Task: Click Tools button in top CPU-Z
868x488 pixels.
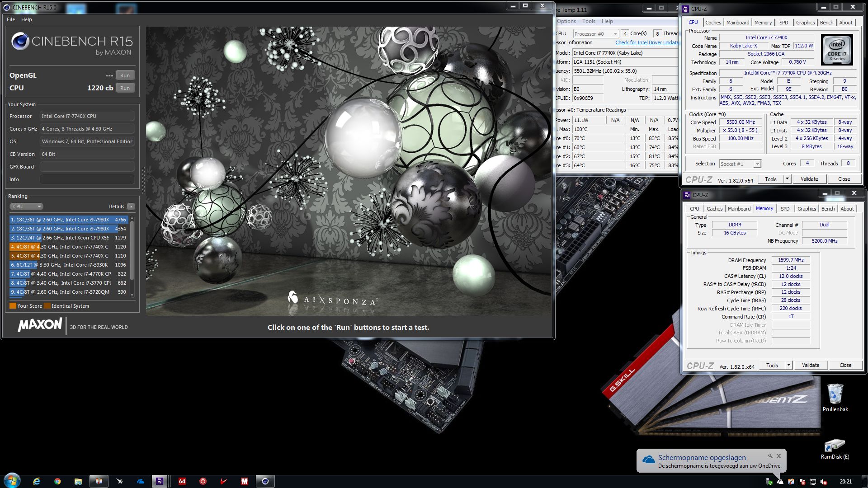Action: [770, 179]
